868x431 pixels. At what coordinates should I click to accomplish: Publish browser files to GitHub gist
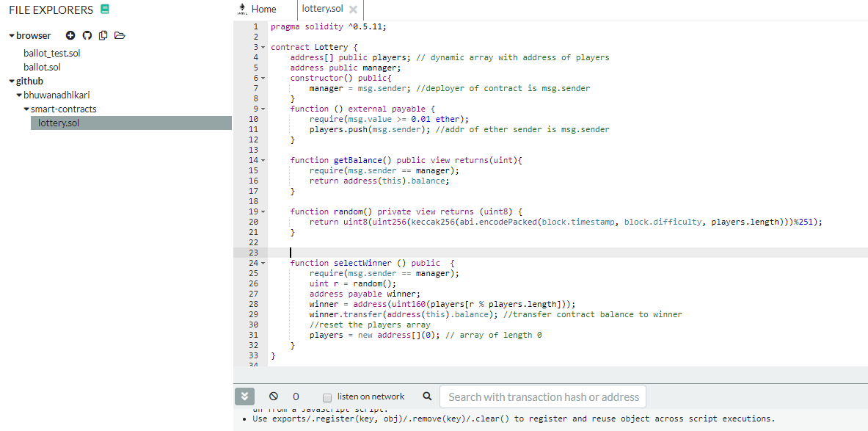(x=87, y=35)
